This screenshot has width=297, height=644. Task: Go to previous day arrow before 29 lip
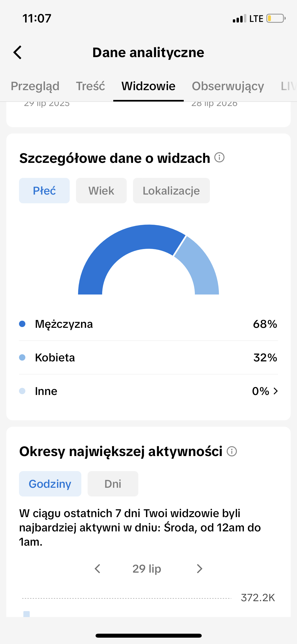(x=97, y=569)
